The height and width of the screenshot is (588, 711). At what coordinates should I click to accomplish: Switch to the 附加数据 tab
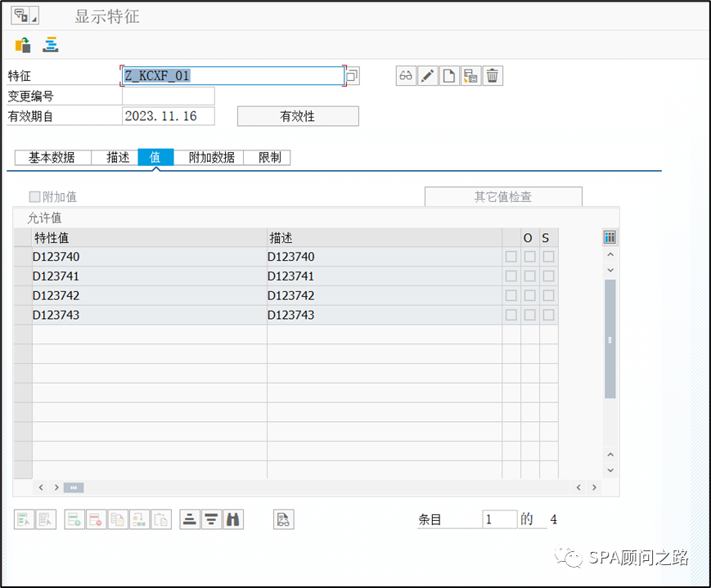[209, 157]
